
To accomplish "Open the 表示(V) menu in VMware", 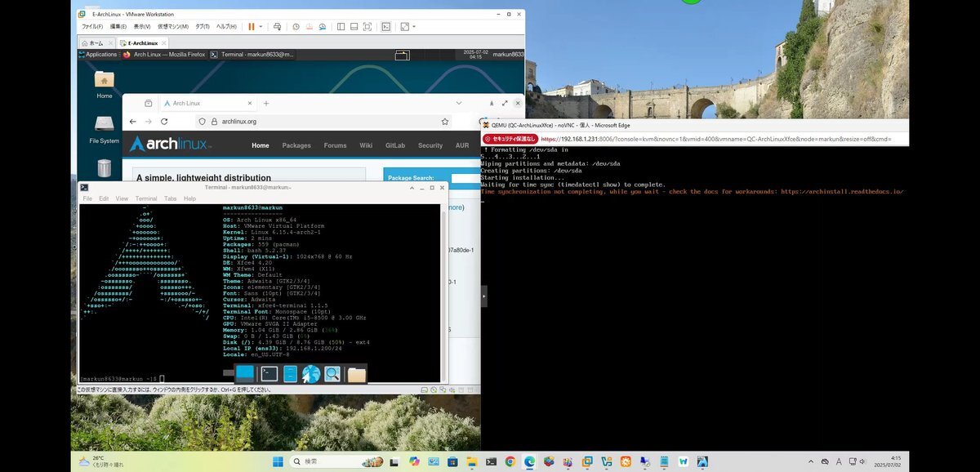I will 142,26.
